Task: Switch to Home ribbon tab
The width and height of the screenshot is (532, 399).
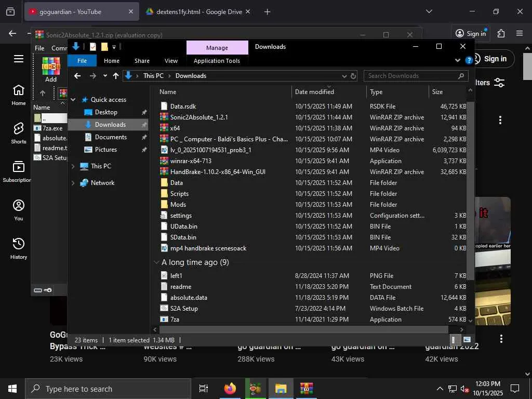Action: [x=112, y=61]
